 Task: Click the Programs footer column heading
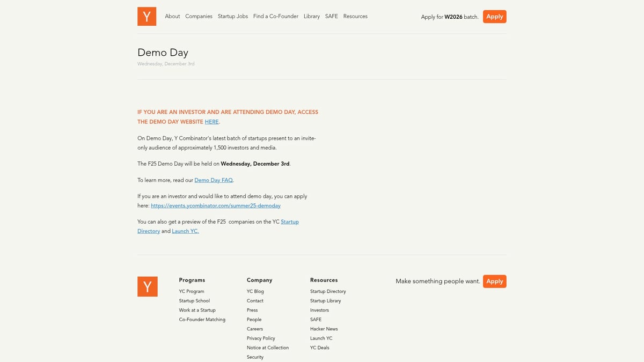[x=192, y=280]
